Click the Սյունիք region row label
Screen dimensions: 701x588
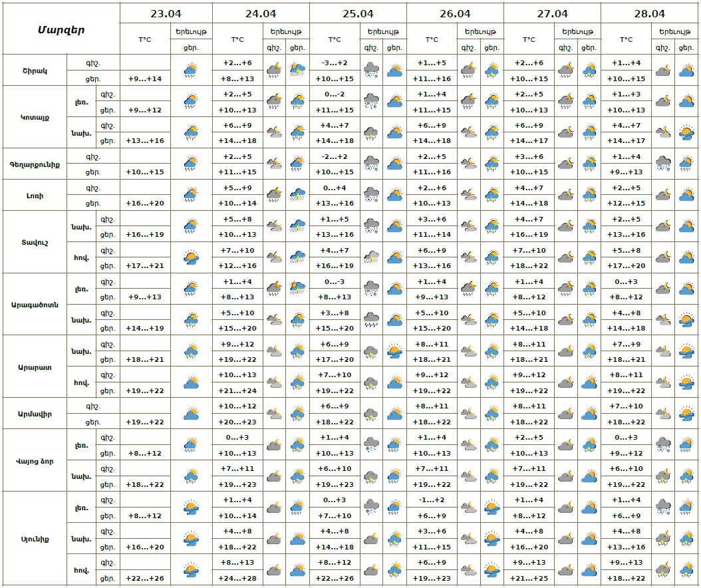coord(34,538)
